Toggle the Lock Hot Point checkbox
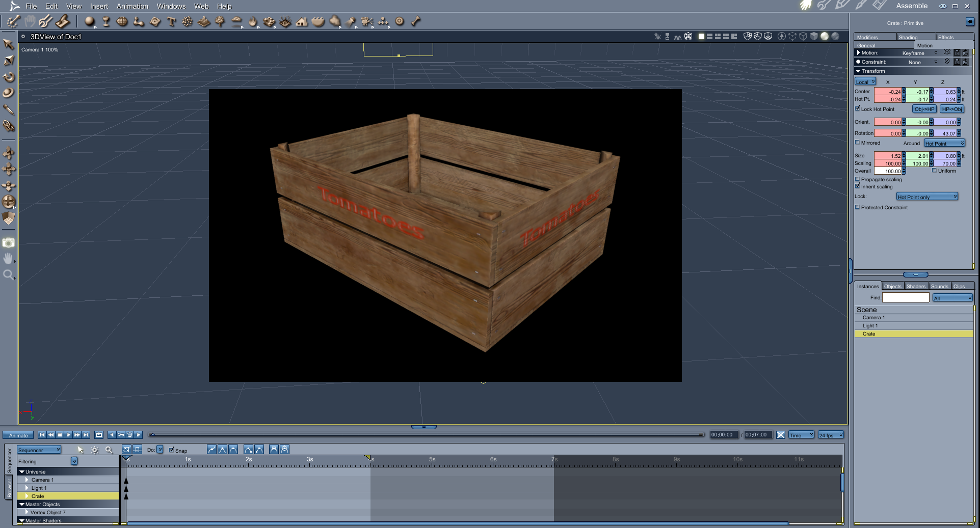 click(x=858, y=108)
